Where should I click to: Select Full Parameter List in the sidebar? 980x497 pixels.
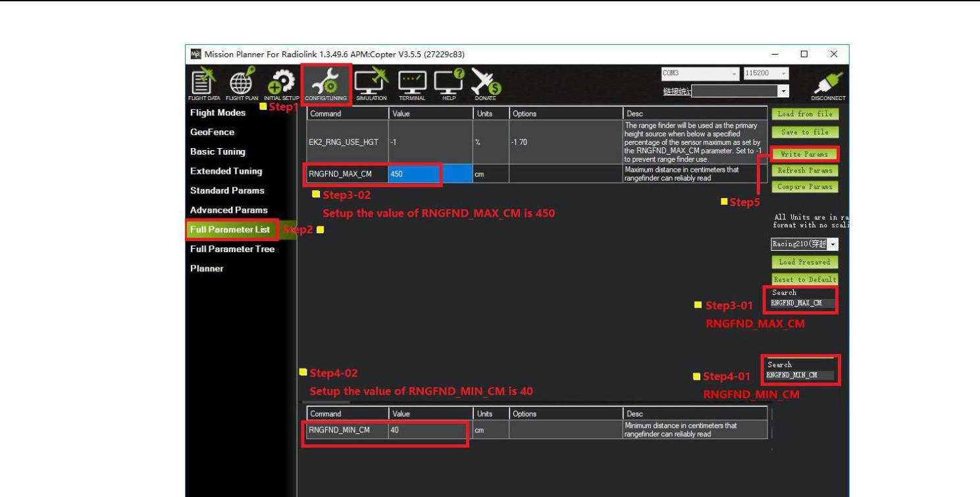point(231,229)
